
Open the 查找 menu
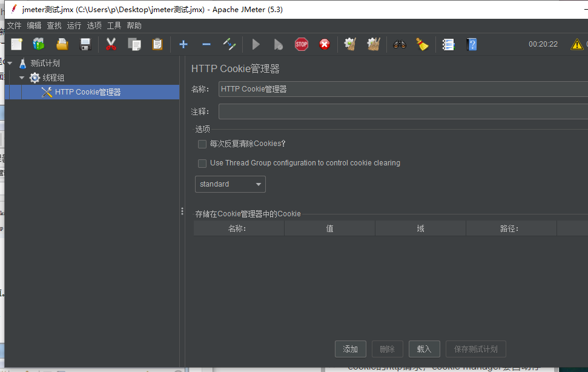point(54,25)
